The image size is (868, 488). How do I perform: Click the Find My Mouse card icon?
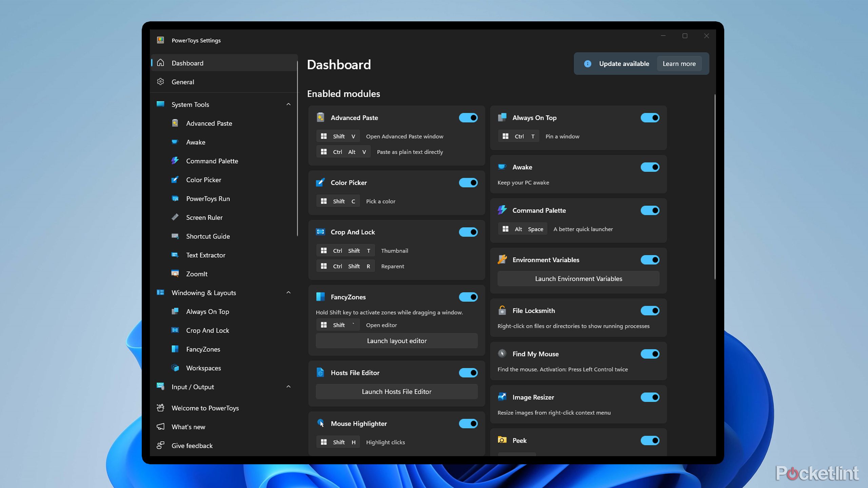click(x=502, y=353)
